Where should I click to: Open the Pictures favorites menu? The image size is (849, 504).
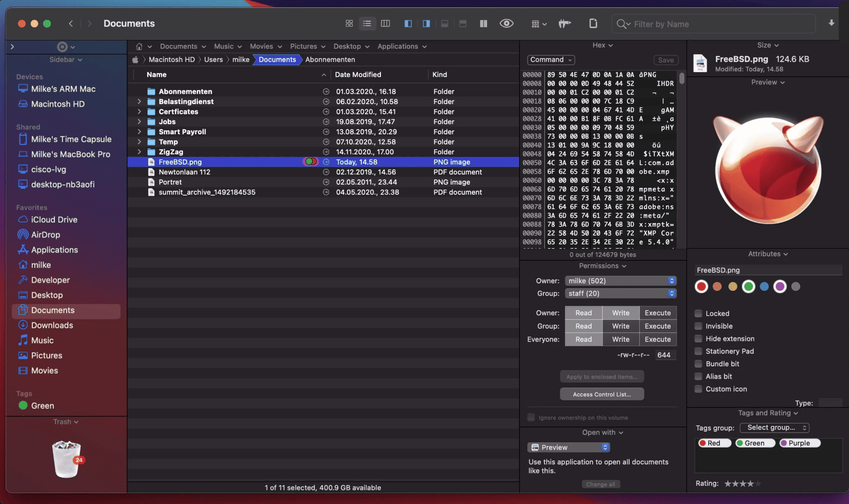click(308, 47)
